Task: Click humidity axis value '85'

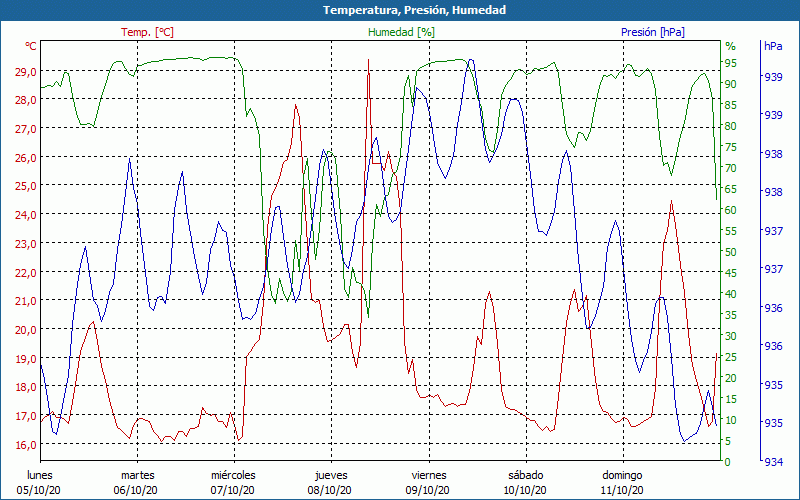Action: coord(731,105)
